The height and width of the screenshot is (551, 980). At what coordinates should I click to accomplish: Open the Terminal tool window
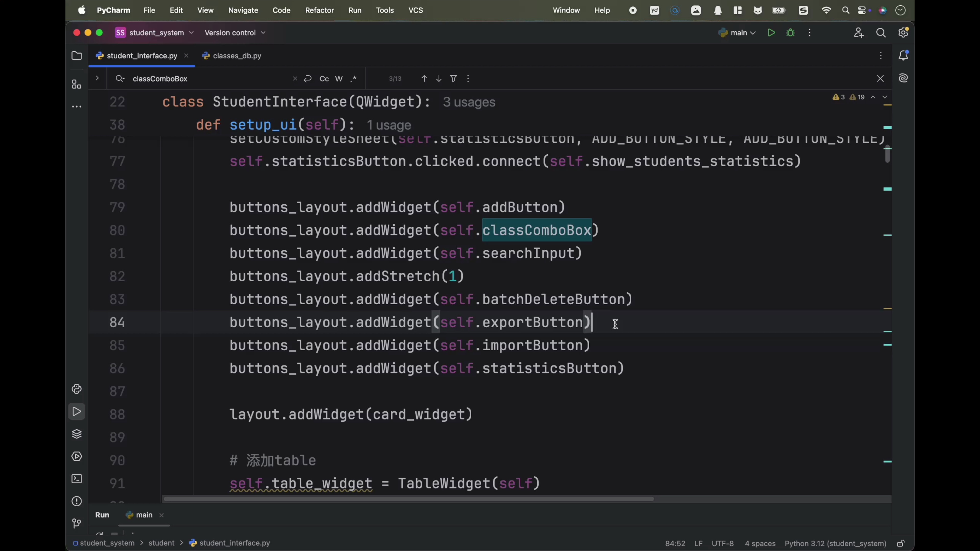(x=77, y=479)
